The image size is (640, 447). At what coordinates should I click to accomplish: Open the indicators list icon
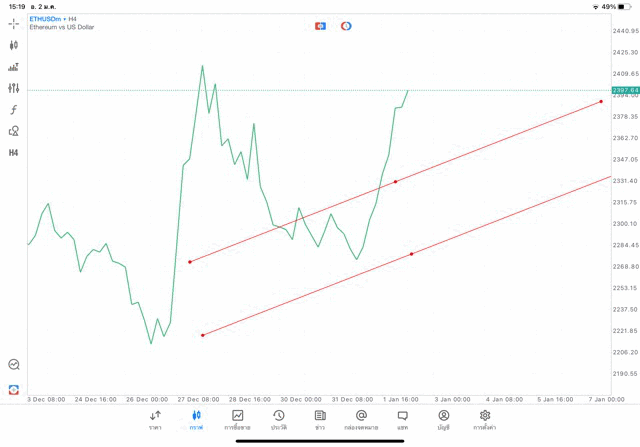pyautogui.click(x=14, y=67)
